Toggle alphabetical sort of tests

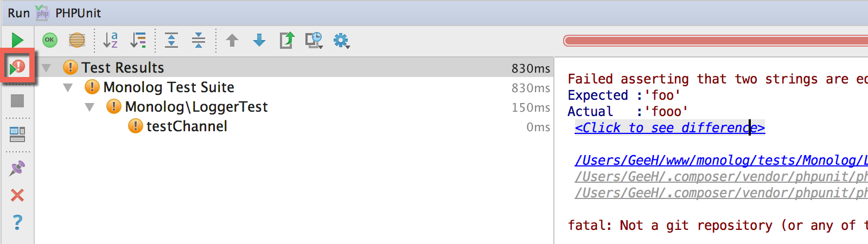111,40
